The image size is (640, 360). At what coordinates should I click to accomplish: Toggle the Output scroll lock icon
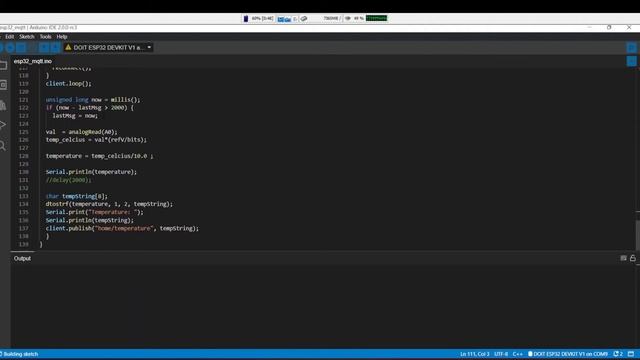633,258
